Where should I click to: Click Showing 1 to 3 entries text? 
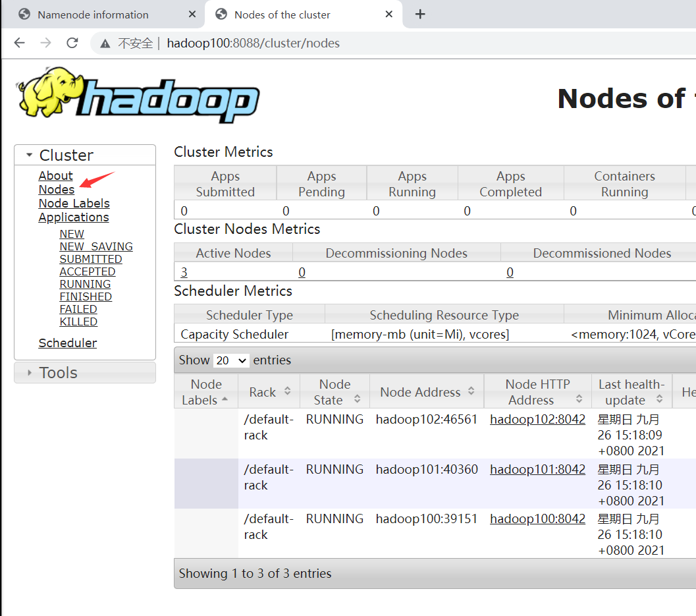(255, 573)
